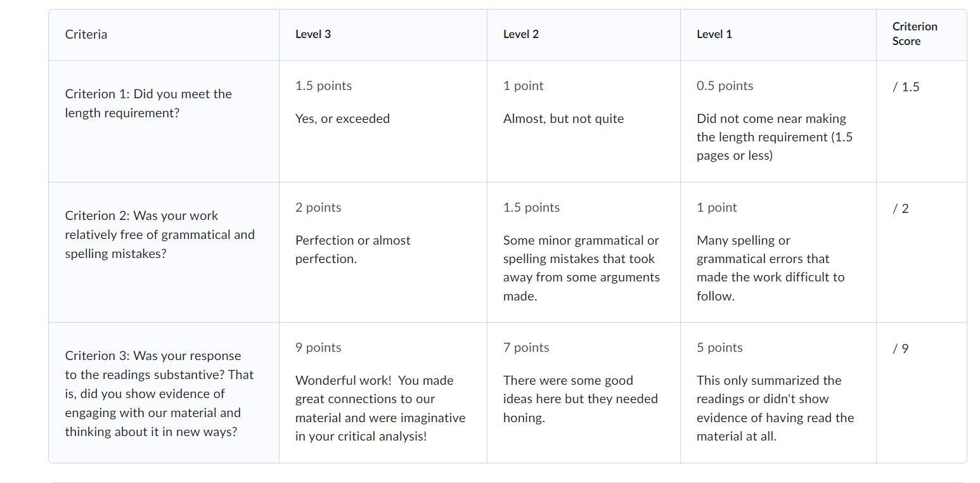
Task: Click the Level 3 column header
Action: point(313,35)
